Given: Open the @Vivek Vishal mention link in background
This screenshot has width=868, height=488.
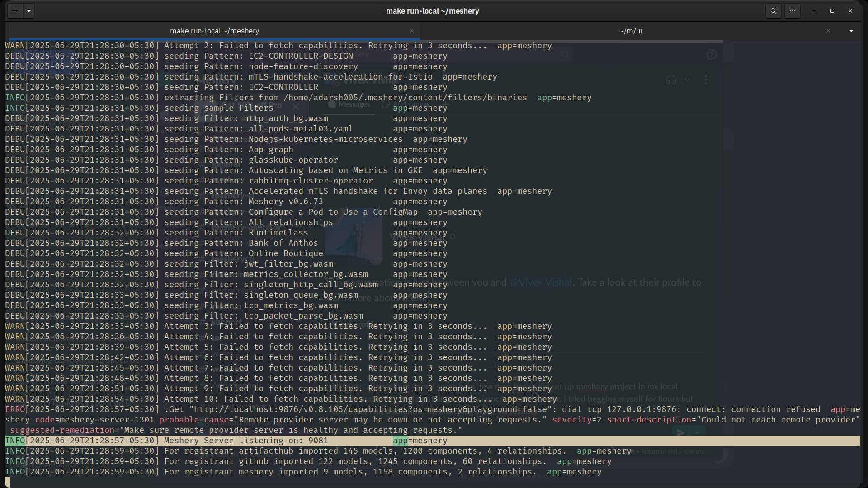Looking at the screenshot, I should click(x=541, y=282).
